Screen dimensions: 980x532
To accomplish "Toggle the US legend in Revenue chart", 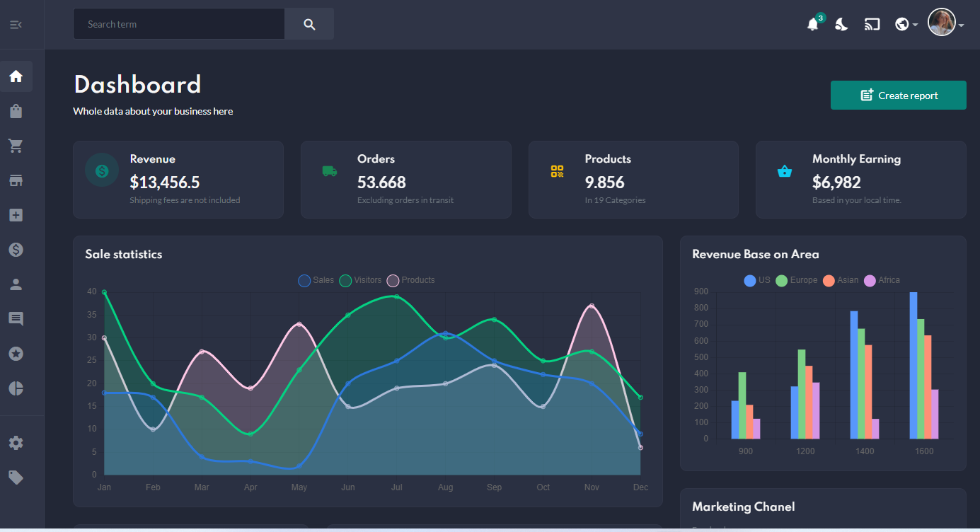I will pos(757,280).
